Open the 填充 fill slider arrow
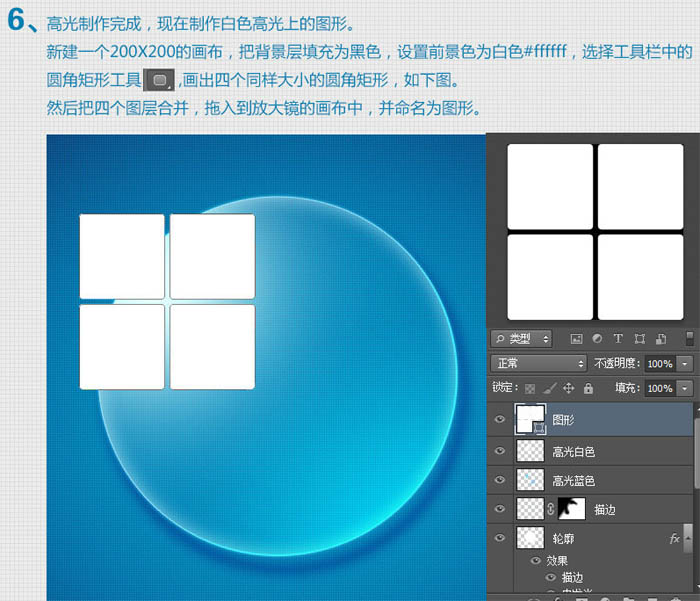The image size is (700, 601). coord(685,388)
